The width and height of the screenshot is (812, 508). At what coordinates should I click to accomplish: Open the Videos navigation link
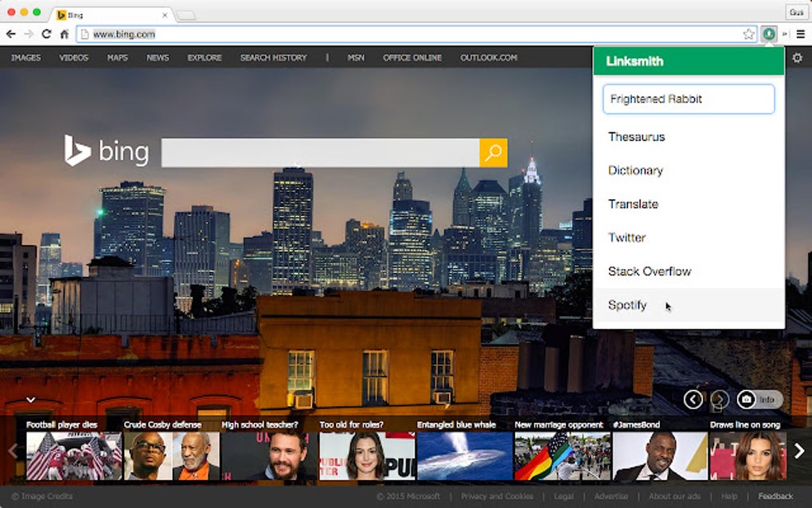pos(73,58)
